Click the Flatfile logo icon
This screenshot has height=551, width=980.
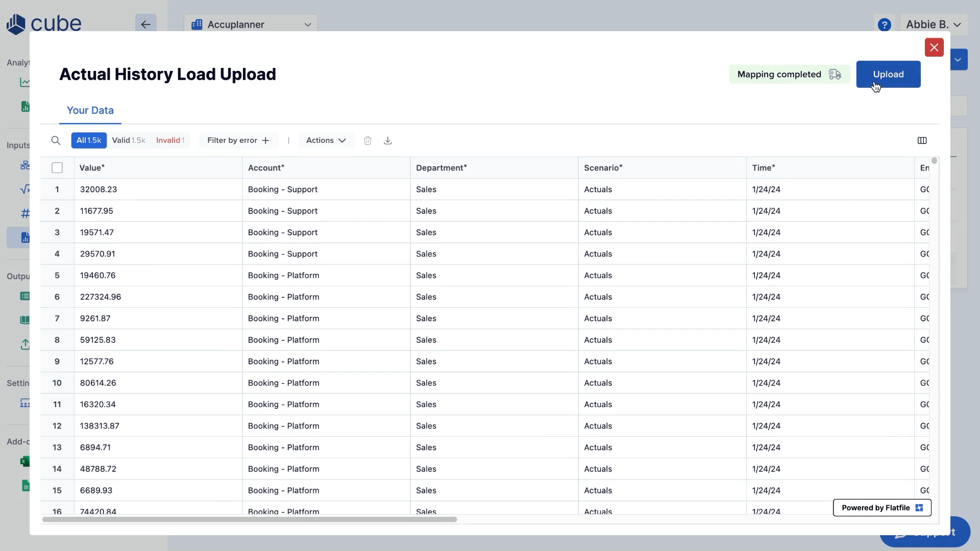point(919,508)
